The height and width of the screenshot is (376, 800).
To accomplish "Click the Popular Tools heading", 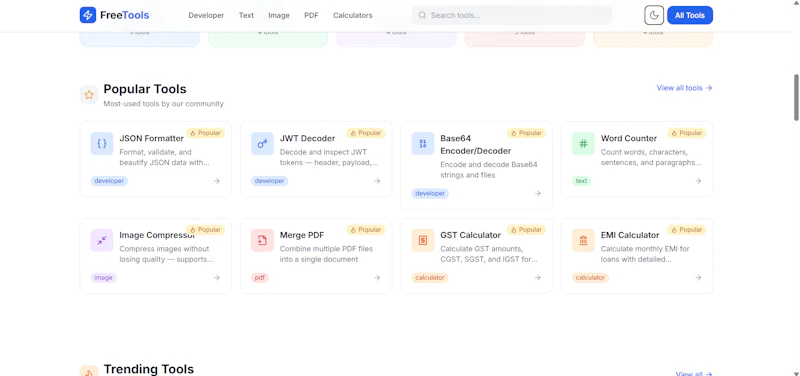I will [x=145, y=89].
